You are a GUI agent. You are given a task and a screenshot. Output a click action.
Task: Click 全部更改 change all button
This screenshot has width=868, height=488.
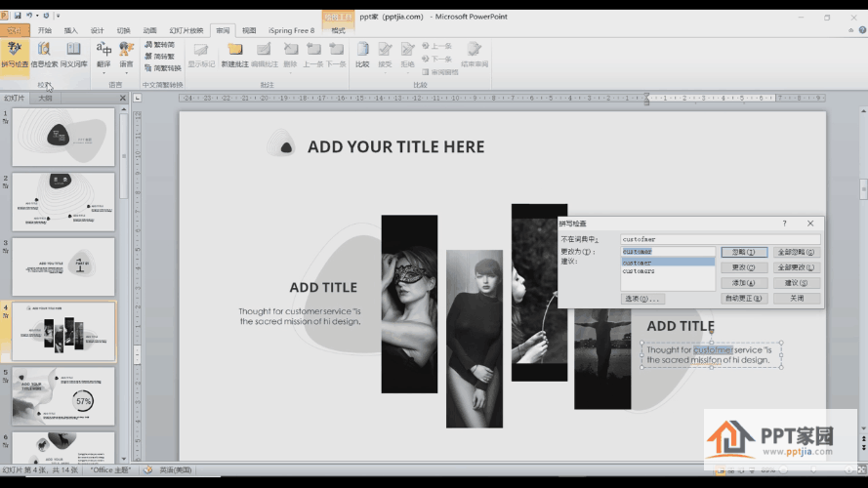(x=796, y=267)
